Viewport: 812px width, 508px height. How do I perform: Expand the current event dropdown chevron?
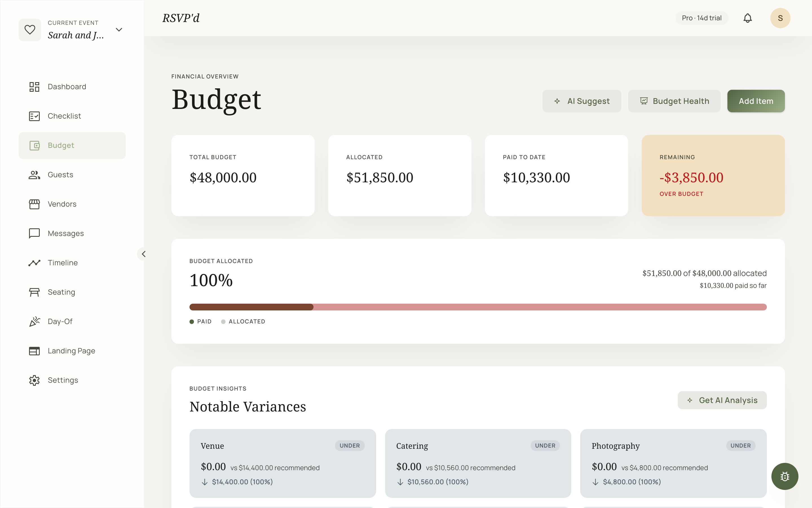(x=119, y=30)
